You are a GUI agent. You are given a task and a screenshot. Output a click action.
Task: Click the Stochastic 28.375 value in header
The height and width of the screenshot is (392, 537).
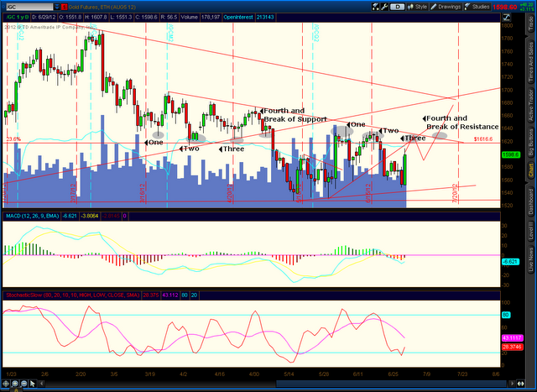151,295
